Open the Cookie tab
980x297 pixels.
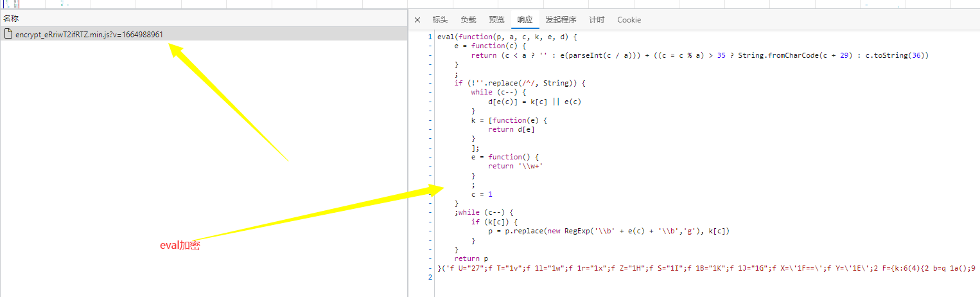pyautogui.click(x=629, y=20)
